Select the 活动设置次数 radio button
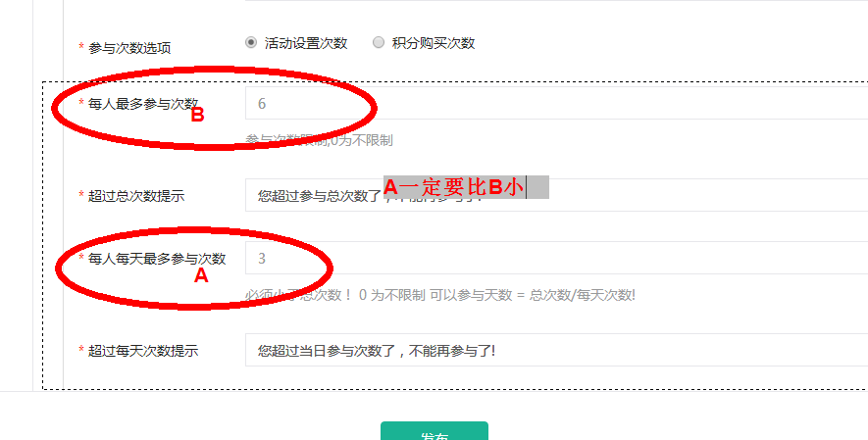The width and height of the screenshot is (868, 440). click(x=251, y=42)
